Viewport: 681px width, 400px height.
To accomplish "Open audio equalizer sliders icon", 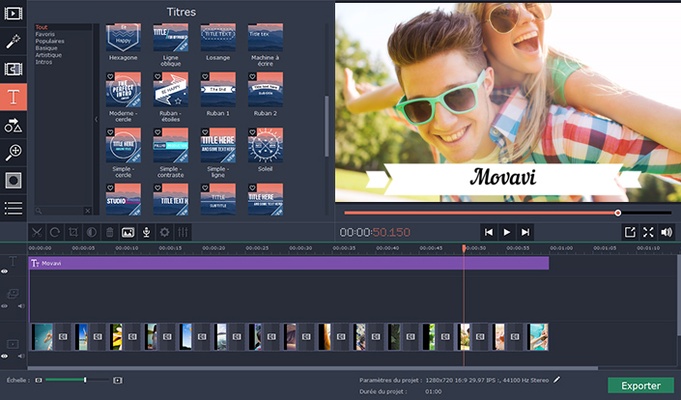I will pyautogui.click(x=183, y=232).
